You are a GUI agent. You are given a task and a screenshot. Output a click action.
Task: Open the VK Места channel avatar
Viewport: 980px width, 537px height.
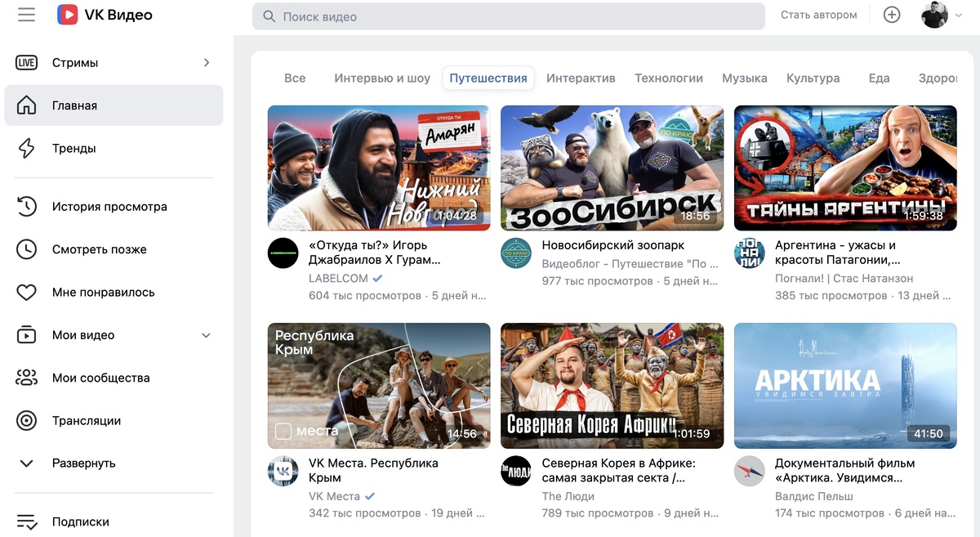283,471
